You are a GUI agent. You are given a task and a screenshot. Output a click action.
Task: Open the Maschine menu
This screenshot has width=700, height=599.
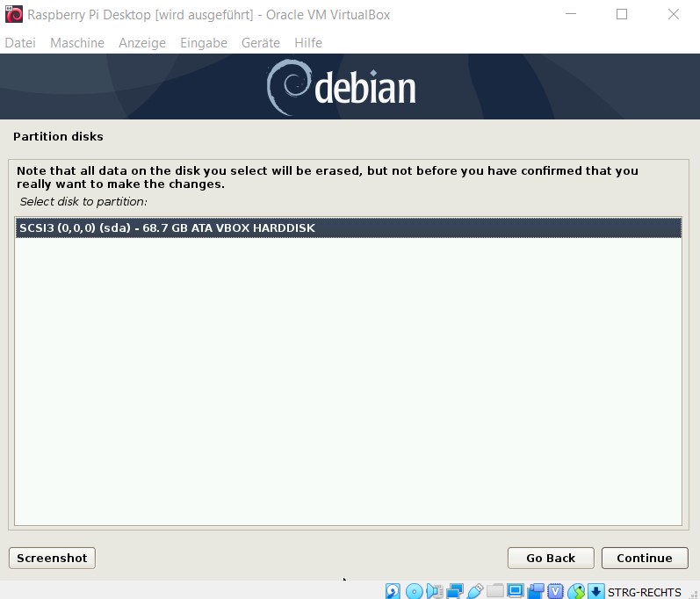[77, 43]
